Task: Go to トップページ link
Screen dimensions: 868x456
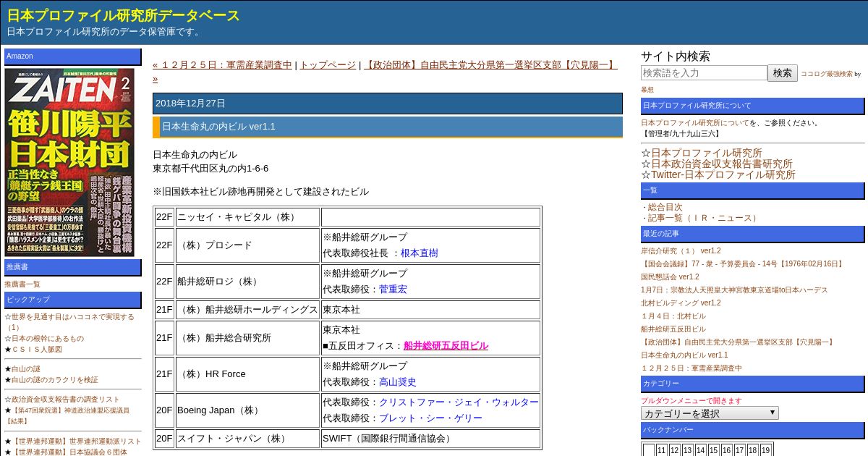Action: click(x=328, y=64)
